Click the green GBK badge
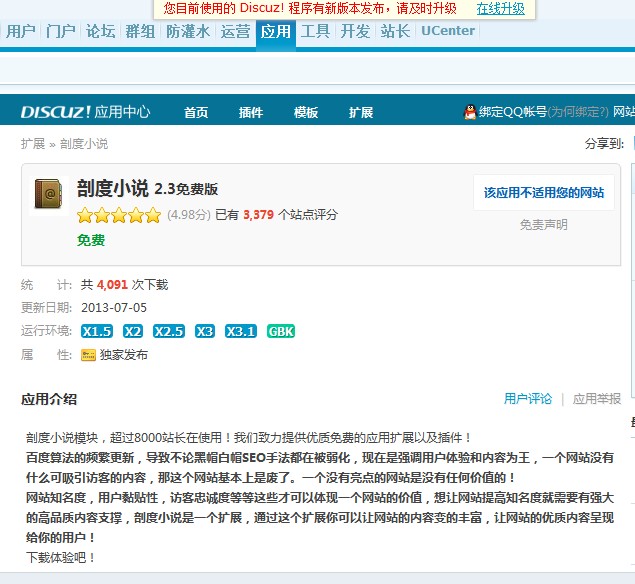This screenshot has height=584, width=635. (x=281, y=331)
